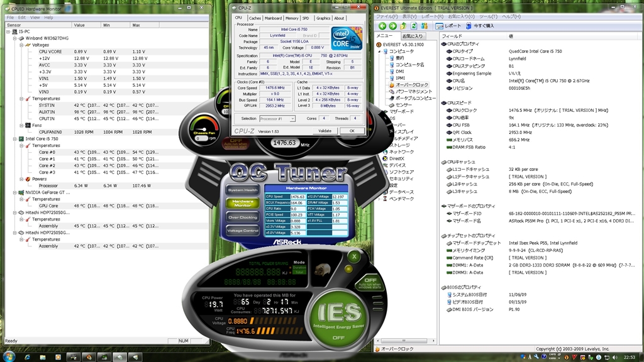Screen dimensions: 644x362
Task: Toggle IES auto run when Windows starts
Action: click(370, 282)
